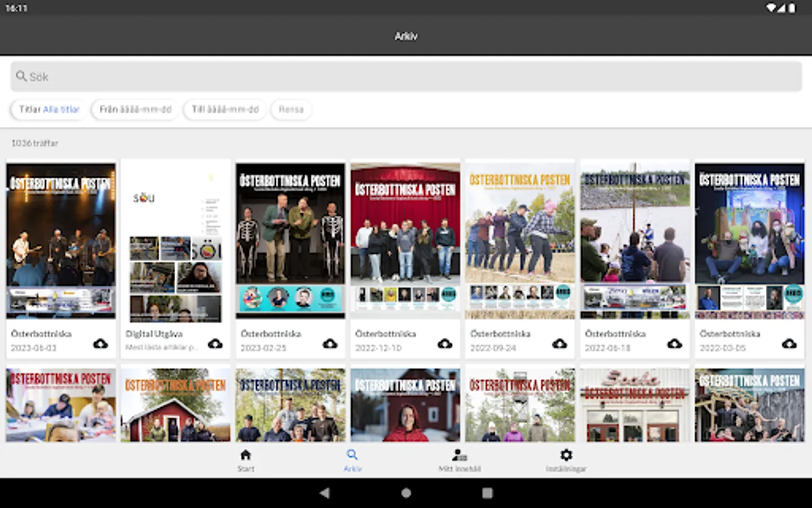Set the Från start date filter
This screenshot has height=508, width=812.
[x=135, y=110]
